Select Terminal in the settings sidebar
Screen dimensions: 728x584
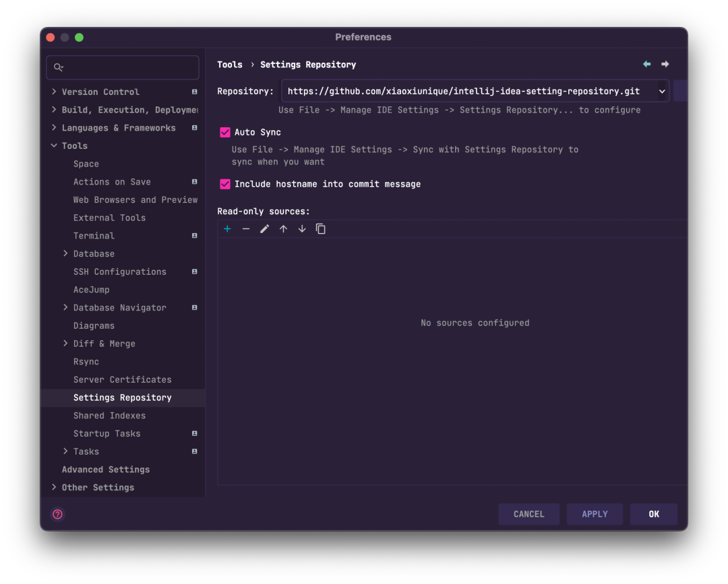tap(94, 235)
